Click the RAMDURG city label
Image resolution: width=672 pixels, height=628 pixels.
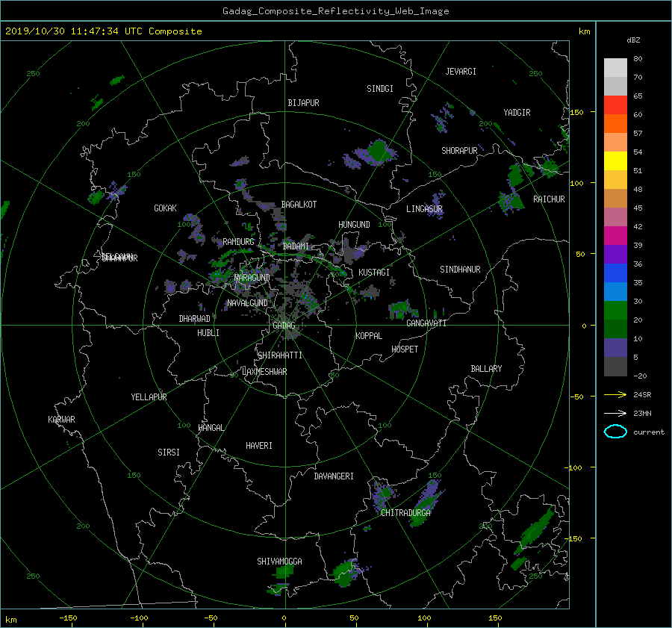pos(238,242)
